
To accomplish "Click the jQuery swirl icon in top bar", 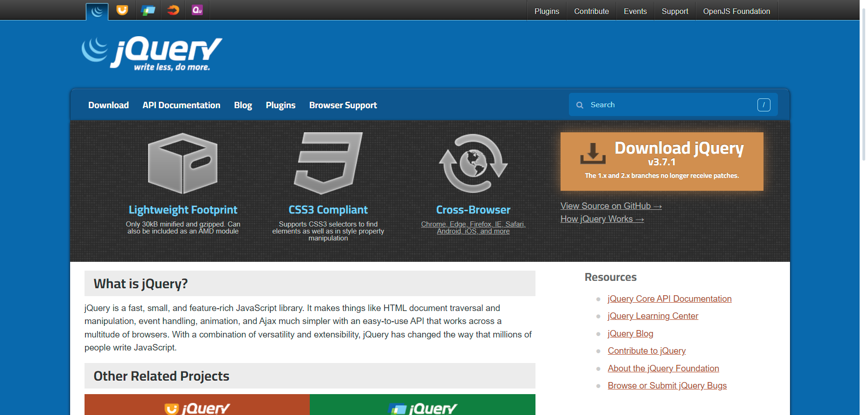I will pyautogui.click(x=97, y=11).
